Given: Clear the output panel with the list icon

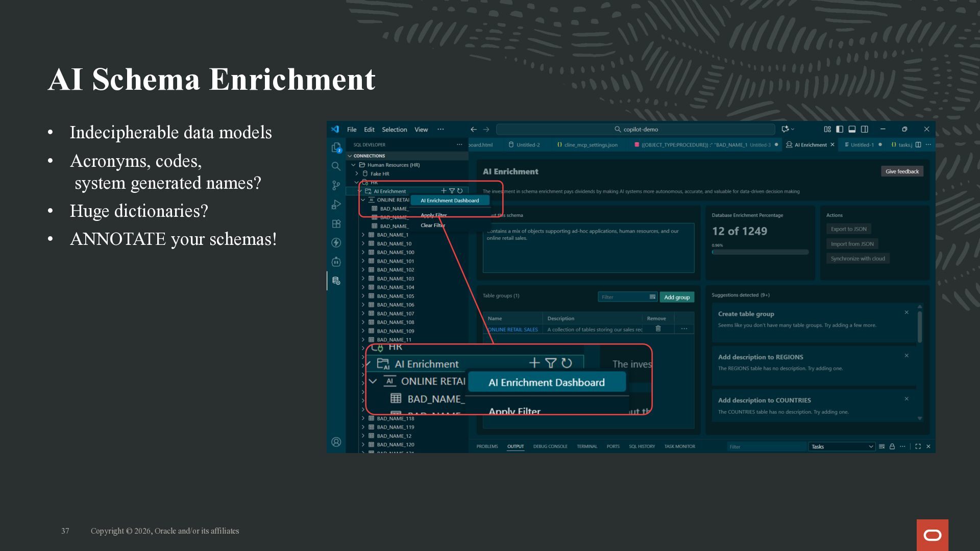Looking at the screenshot, I should tap(881, 446).
